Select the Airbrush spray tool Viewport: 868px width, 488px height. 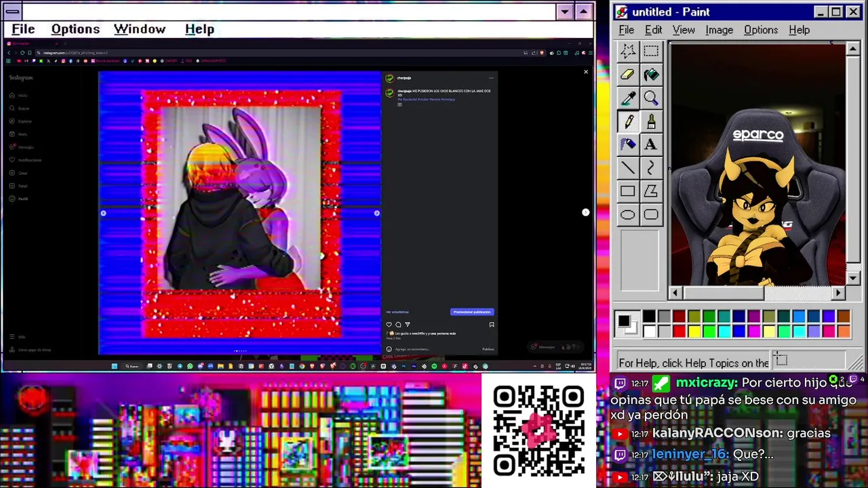[x=628, y=144]
